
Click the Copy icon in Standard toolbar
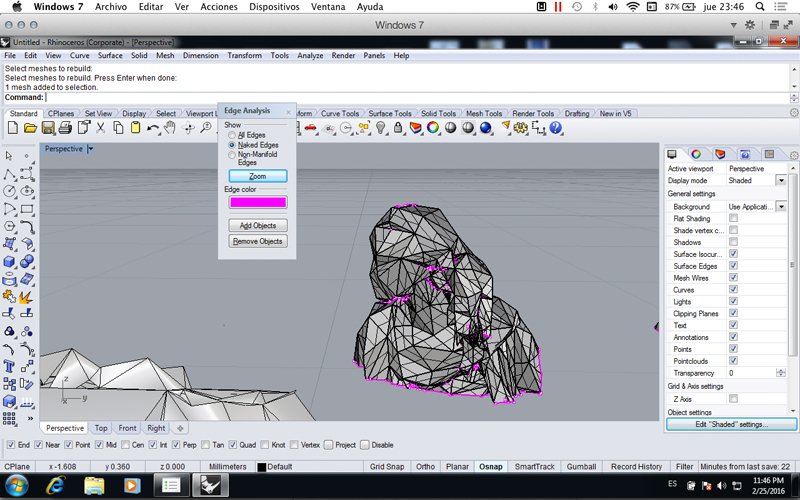pyautogui.click(x=118, y=128)
